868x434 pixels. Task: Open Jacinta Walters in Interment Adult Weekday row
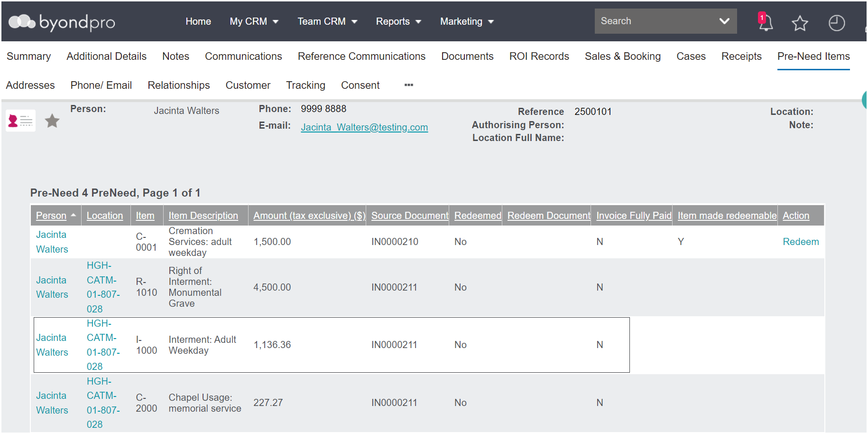tap(52, 345)
